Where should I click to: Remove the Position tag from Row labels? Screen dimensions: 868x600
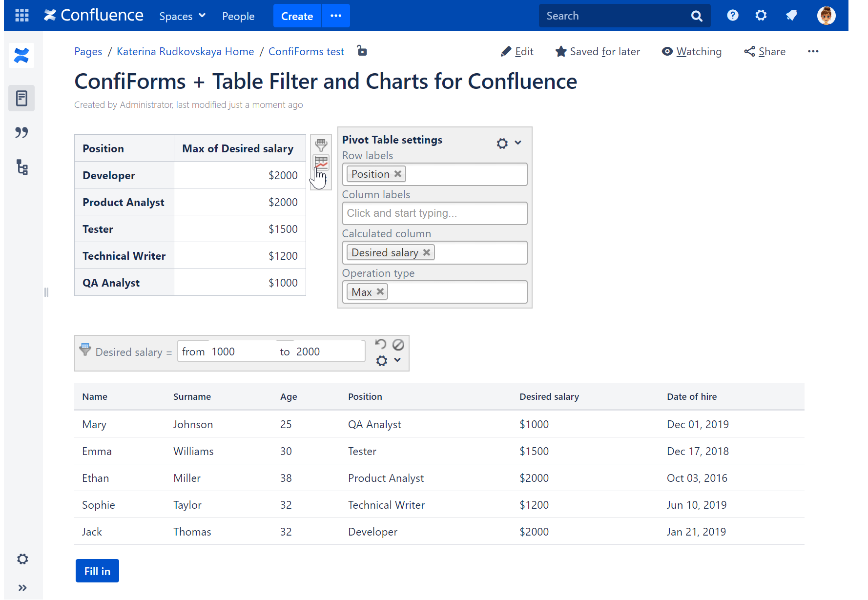click(x=397, y=174)
